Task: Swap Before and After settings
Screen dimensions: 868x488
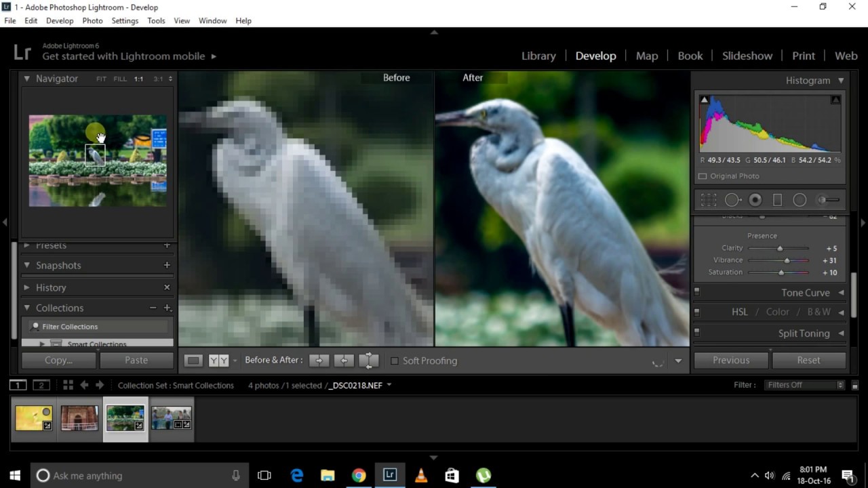Action: pos(369,361)
